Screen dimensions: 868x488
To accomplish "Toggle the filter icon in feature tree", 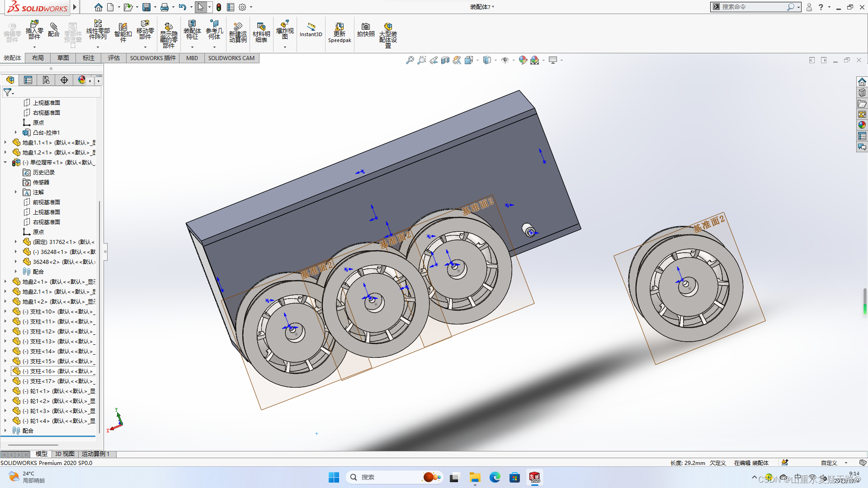I will coord(8,92).
